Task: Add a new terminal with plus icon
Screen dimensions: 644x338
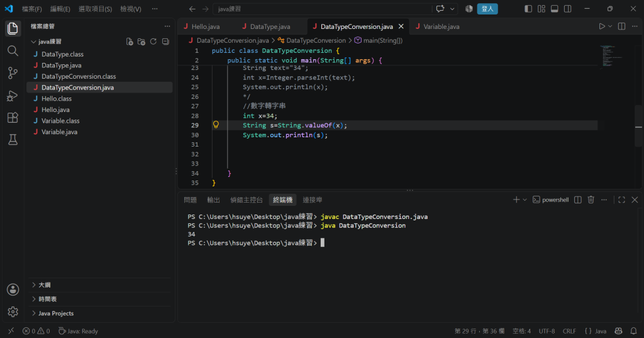Action: coord(516,200)
